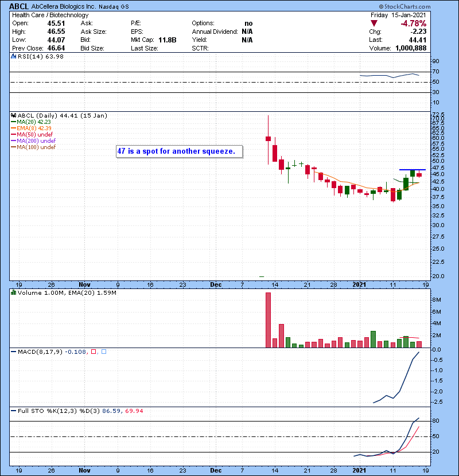Click the candlestick icon beside ABCL (Daily)
Image resolution: width=459 pixels, height=476 pixels.
coord(13,115)
